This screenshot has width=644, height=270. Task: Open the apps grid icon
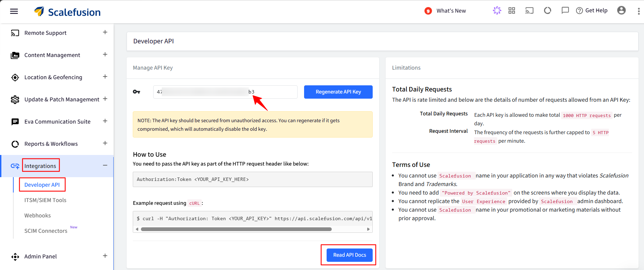(512, 11)
